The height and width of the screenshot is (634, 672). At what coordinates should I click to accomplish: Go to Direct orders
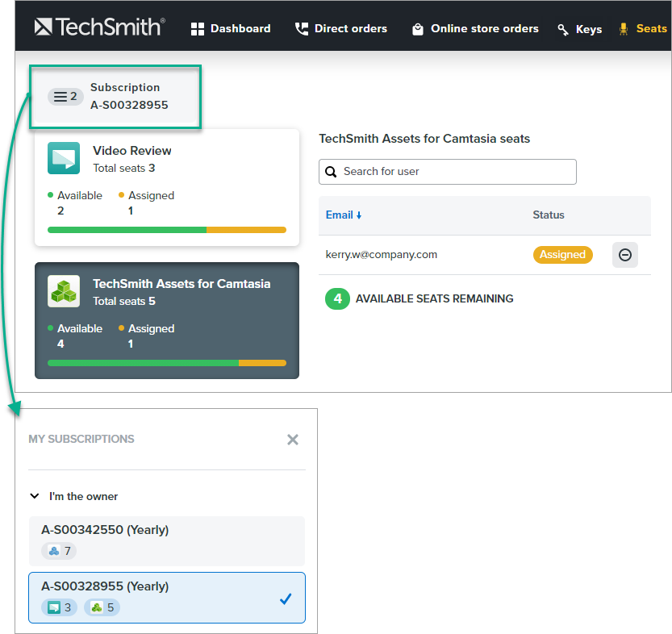tap(340, 29)
